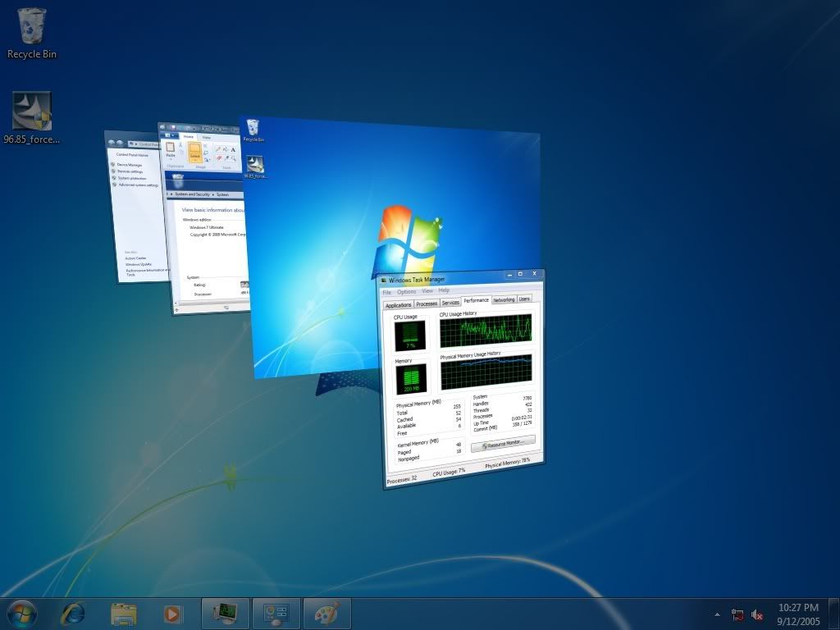This screenshot has height=630, width=840.
Task: Launch Windows Media Player from the taskbar
Action: tap(172, 612)
